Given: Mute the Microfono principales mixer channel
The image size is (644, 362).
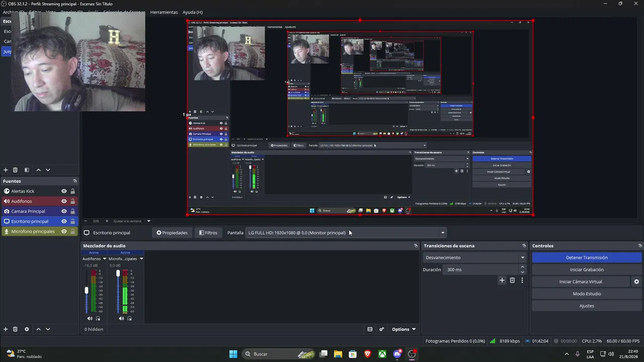Looking at the screenshot, I should pyautogui.click(x=121, y=318).
